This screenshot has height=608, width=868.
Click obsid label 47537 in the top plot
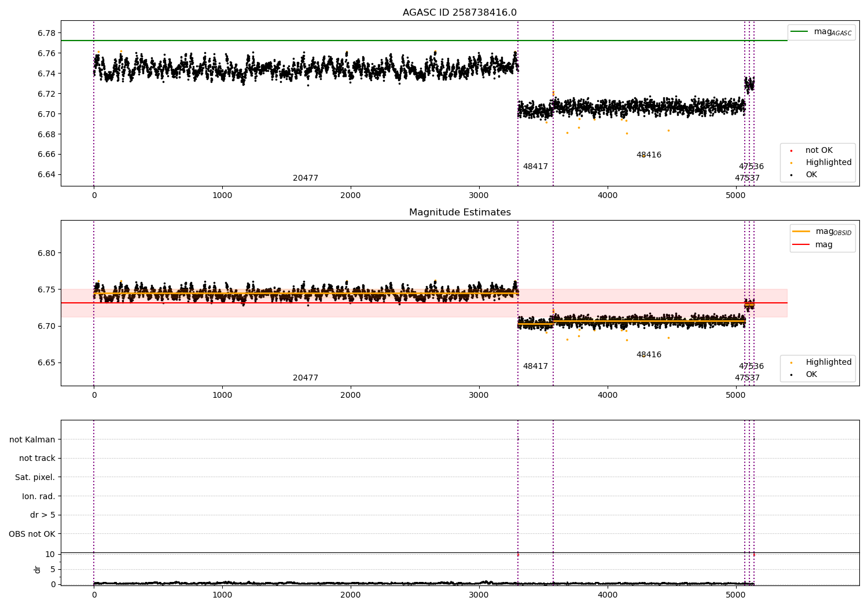point(747,178)
